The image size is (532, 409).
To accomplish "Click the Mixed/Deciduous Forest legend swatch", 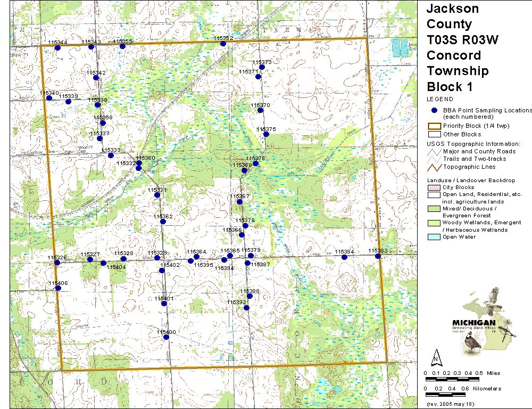I will (x=434, y=209).
